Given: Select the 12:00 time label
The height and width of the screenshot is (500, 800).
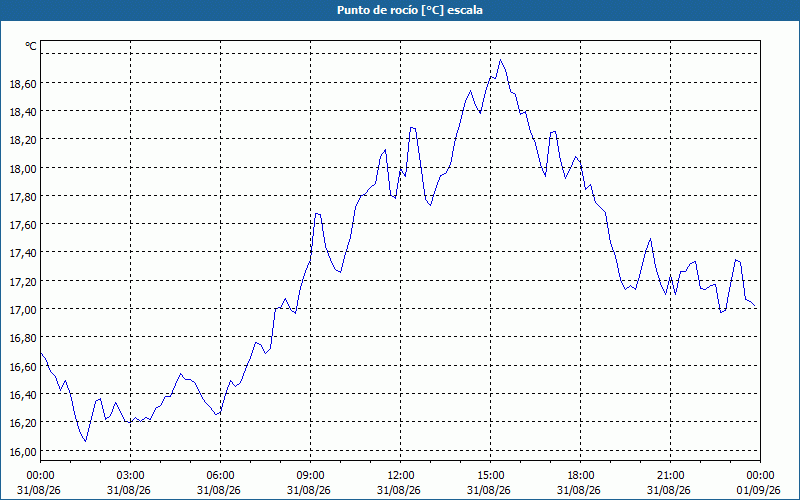Looking at the screenshot, I should click(401, 476).
